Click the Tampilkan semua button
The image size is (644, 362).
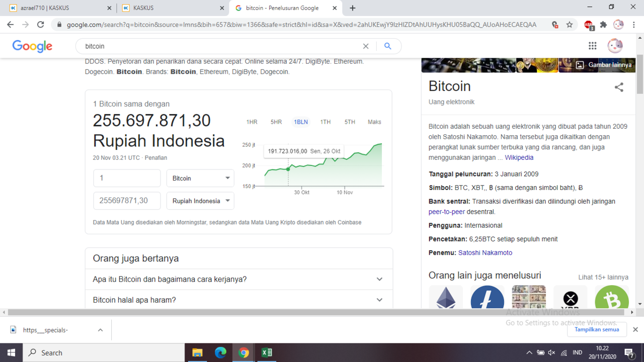pyautogui.click(x=597, y=329)
